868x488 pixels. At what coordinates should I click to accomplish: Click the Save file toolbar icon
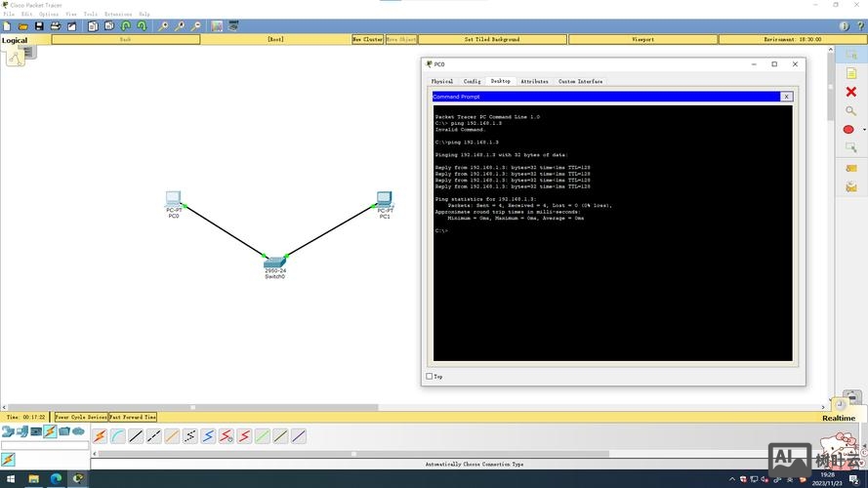39,26
